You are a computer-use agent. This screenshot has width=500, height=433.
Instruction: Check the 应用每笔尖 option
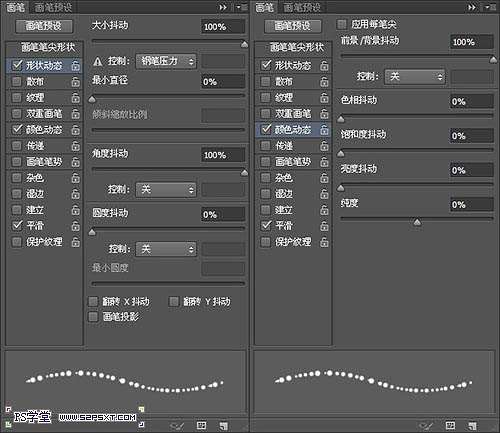pos(341,24)
